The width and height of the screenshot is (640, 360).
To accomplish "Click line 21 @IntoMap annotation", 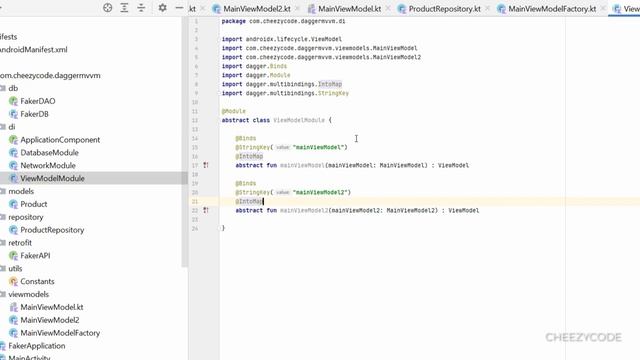I will 249,201.
